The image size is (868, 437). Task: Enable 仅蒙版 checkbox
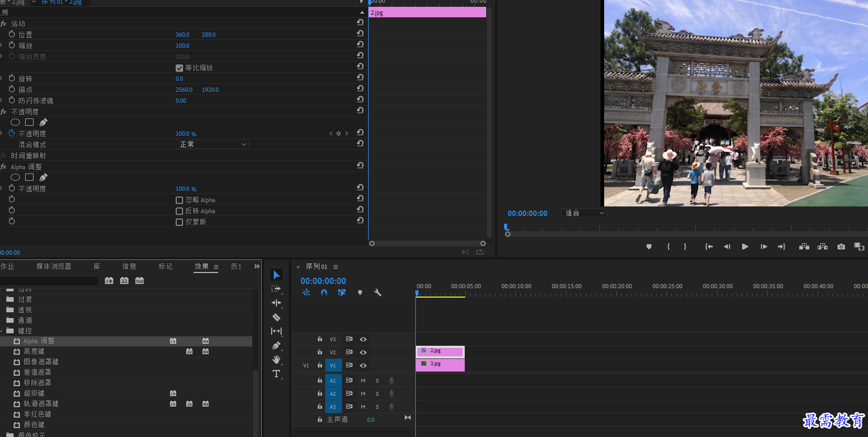pos(179,222)
